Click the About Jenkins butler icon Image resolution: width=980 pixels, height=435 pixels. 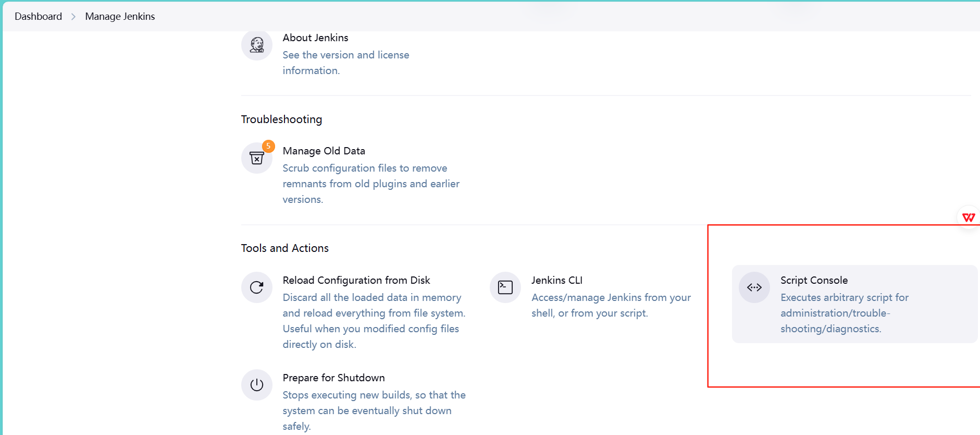256,45
